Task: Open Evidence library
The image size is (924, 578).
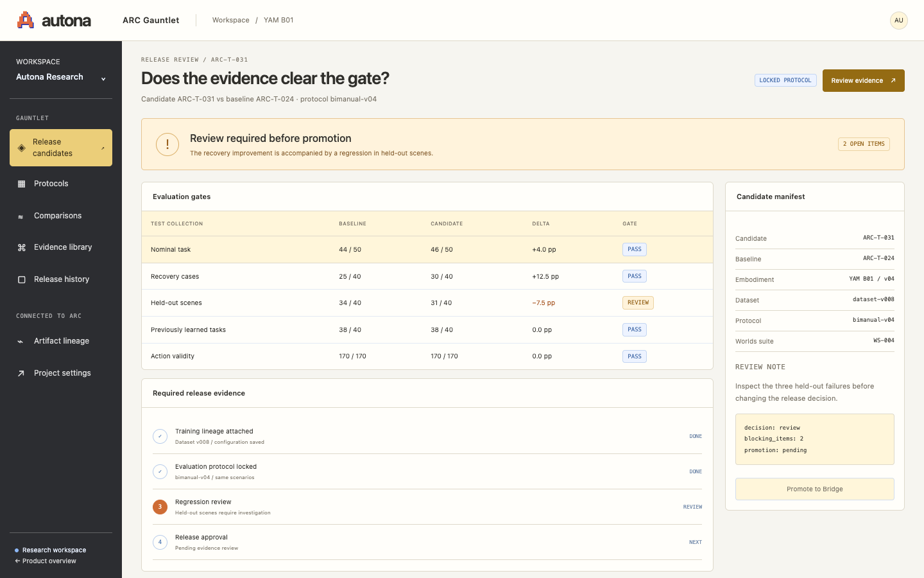Action: click(61, 247)
